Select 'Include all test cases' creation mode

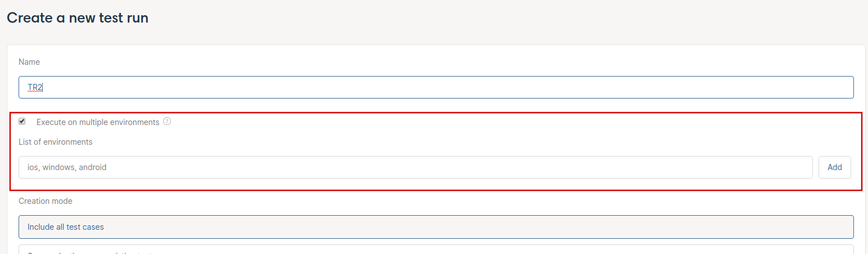(x=436, y=227)
